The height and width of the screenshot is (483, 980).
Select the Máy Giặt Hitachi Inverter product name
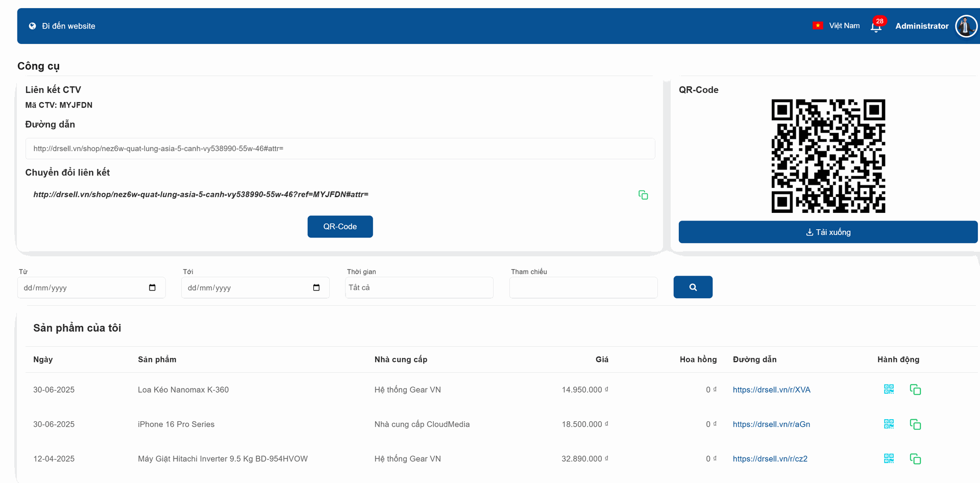pyautogui.click(x=223, y=459)
